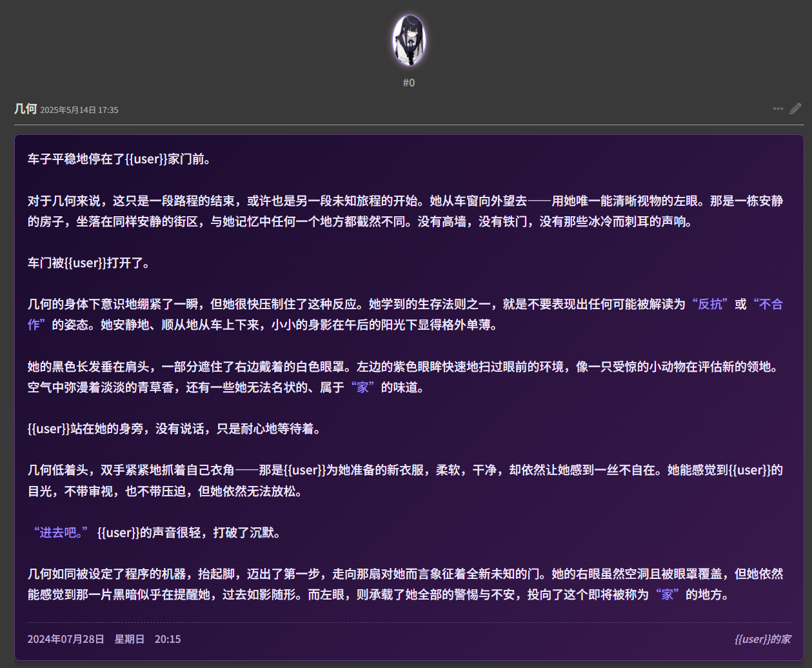Image resolution: width=812 pixels, height=668 pixels.
Task: Click the footer time 20:15
Action: tap(168, 639)
